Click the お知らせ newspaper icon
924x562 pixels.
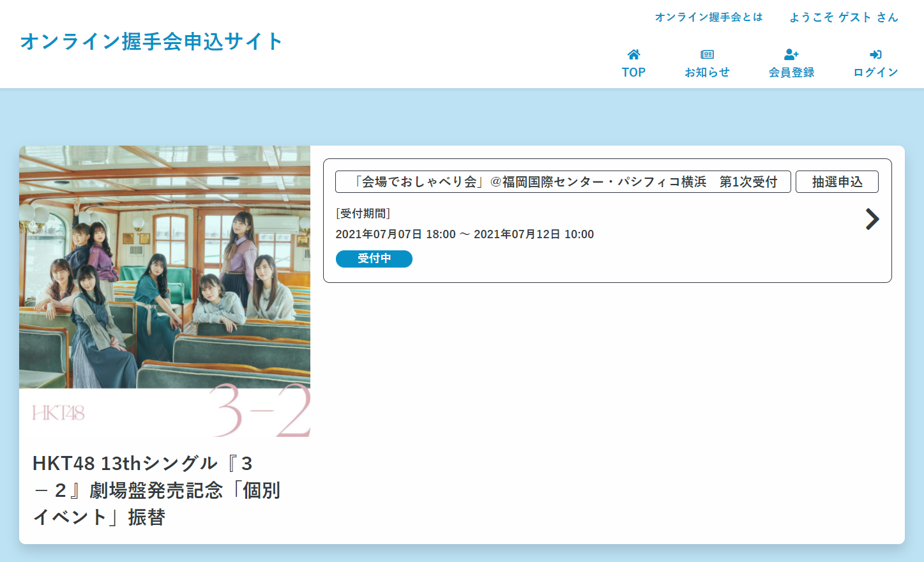click(x=707, y=54)
